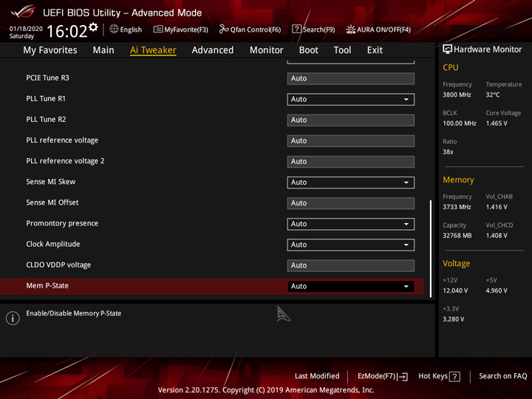Image resolution: width=532 pixels, height=399 pixels.
Task: Click the AURA light icon
Action: 350,29
